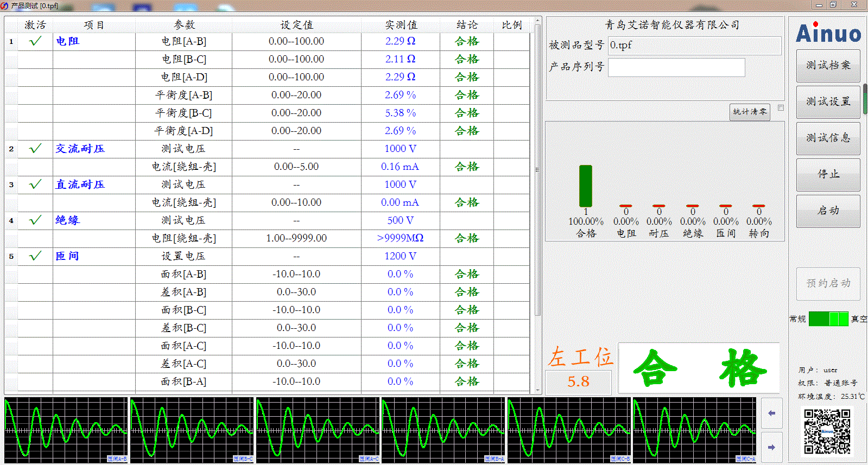Click the results table scroll-down arrow
Image resolution: width=868 pixels, height=465 pixels.
(x=537, y=390)
